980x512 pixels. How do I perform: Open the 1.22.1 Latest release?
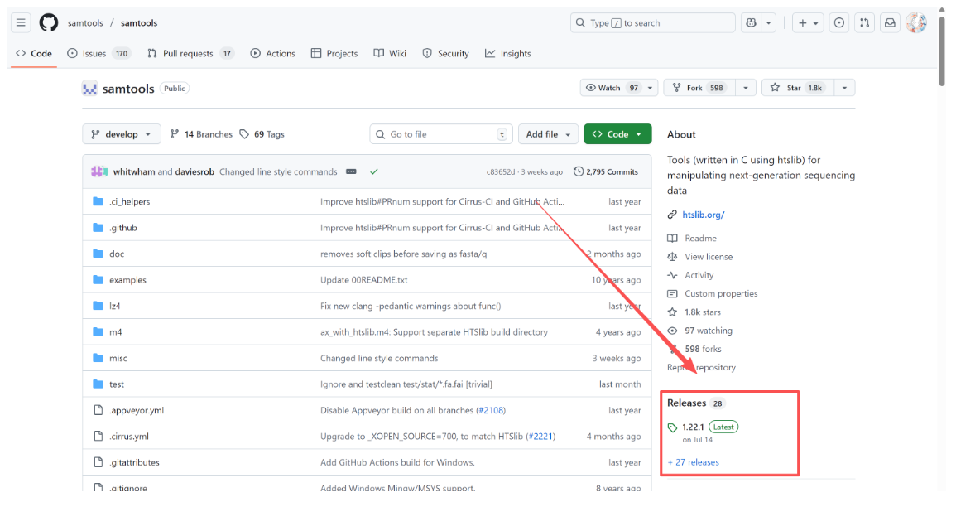pos(710,427)
